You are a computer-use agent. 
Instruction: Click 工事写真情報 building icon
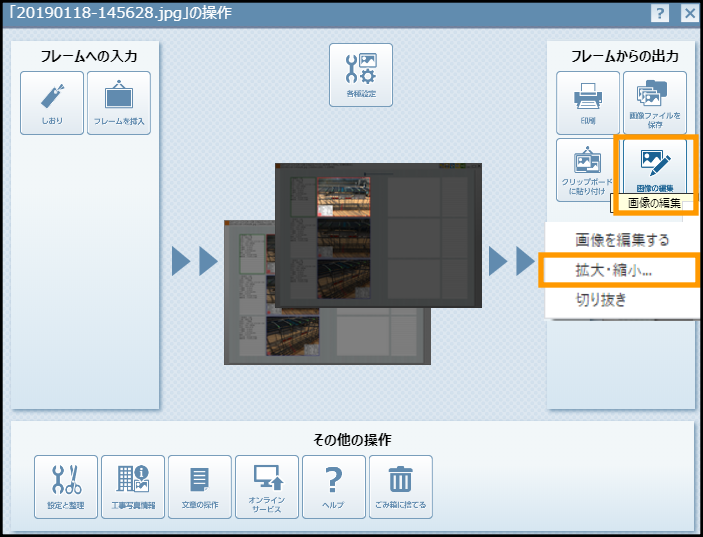[x=133, y=487]
